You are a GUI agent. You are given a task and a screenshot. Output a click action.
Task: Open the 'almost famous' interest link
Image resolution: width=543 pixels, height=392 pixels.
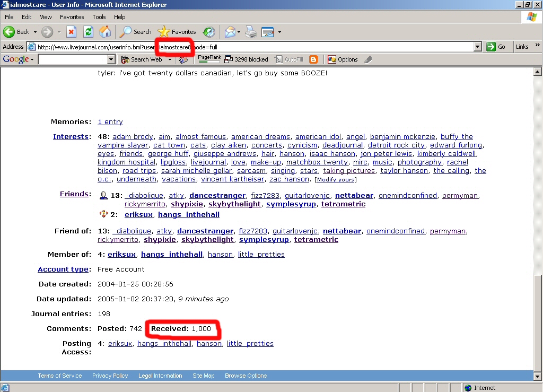(200, 136)
